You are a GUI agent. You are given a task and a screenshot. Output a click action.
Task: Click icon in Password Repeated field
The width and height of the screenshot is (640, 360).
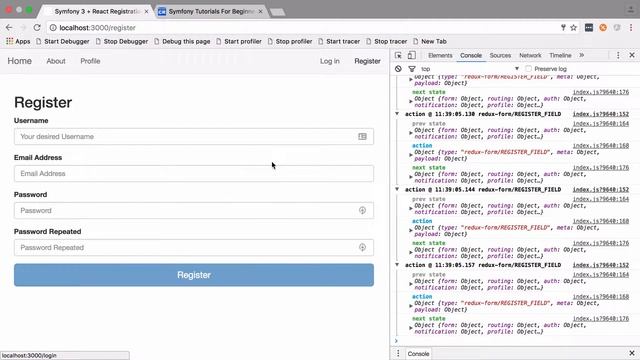coord(362,247)
